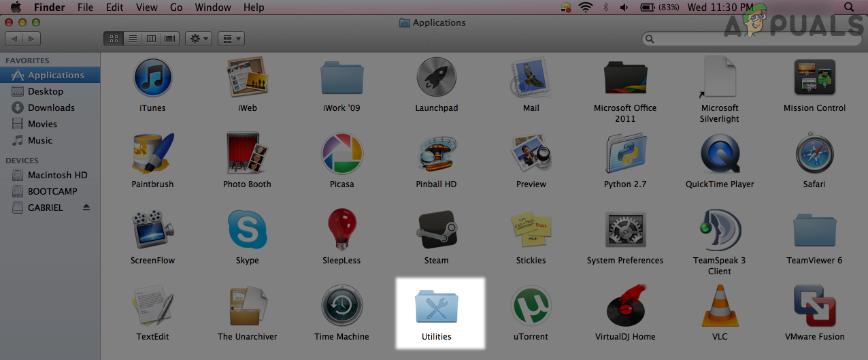The height and width of the screenshot is (360, 868).
Task: Open the VMware Fusion icon
Action: tap(814, 306)
